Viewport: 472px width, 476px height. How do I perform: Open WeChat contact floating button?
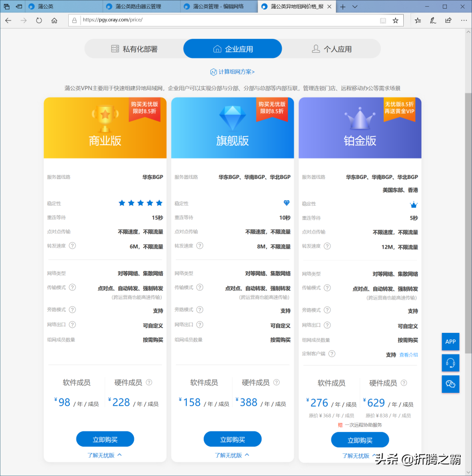coord(450,384)
